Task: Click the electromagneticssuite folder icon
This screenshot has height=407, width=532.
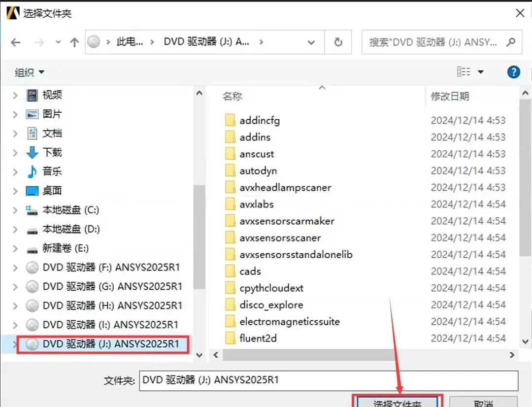Action: 230,321
